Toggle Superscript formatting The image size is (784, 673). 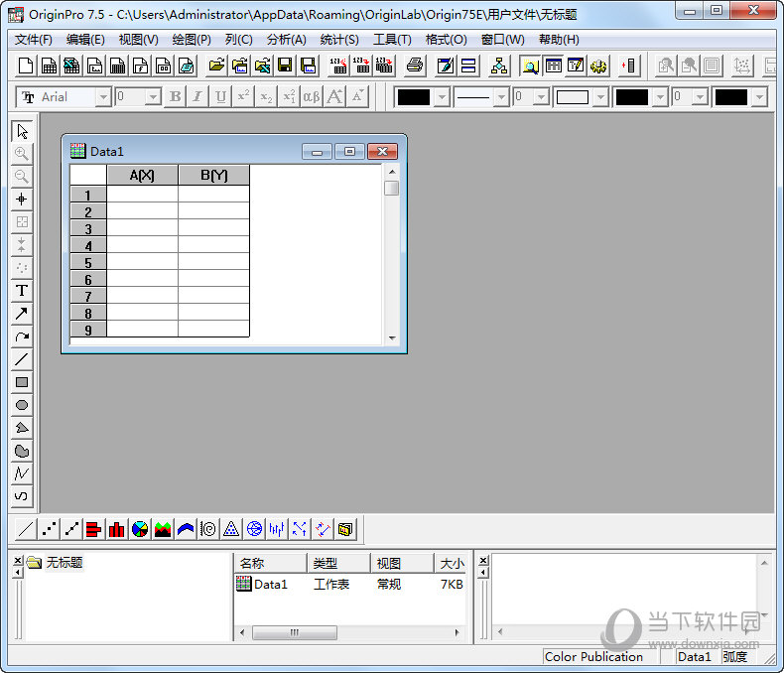coord(243,96)
